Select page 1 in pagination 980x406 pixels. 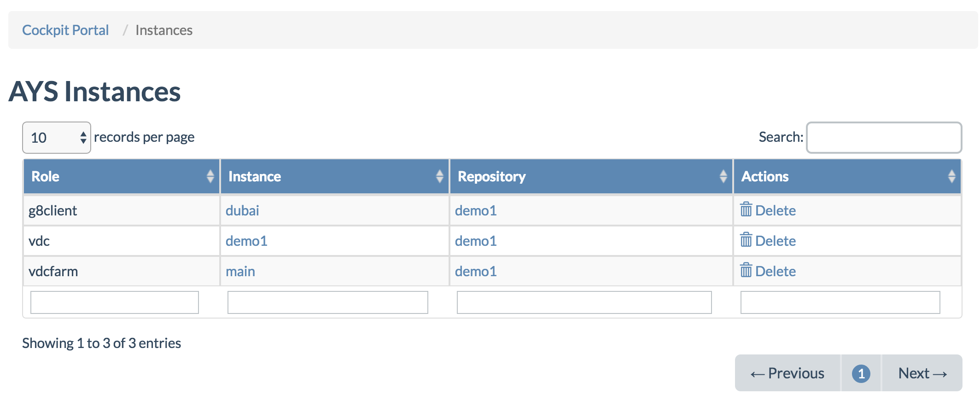pos(861,373)
